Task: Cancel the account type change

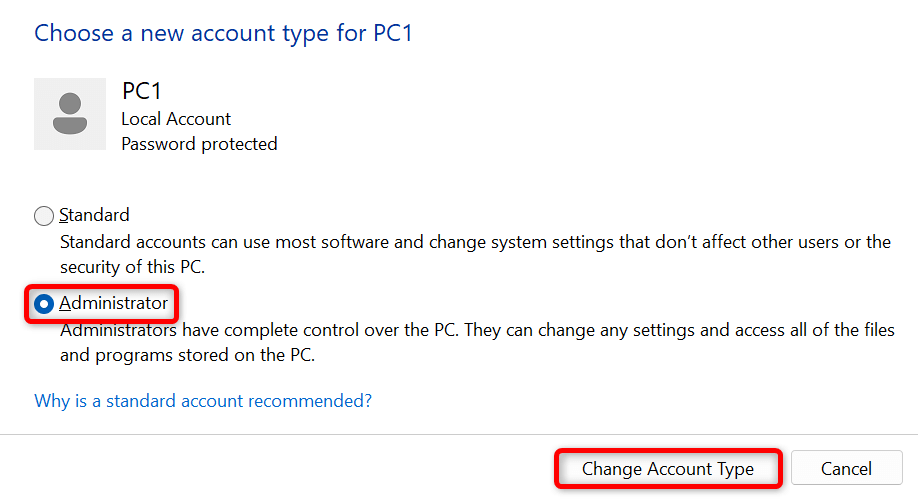Action: coord(846,468)
